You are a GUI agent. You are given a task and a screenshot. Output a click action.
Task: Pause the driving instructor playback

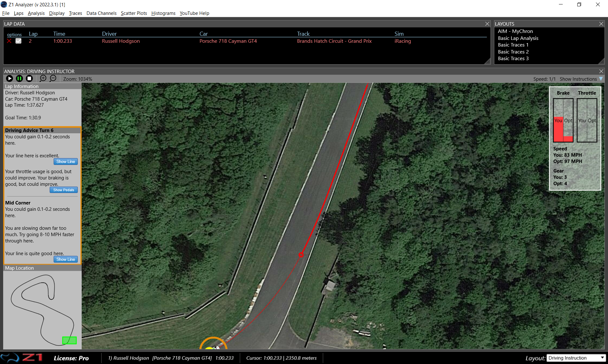[x=19, y=78]
